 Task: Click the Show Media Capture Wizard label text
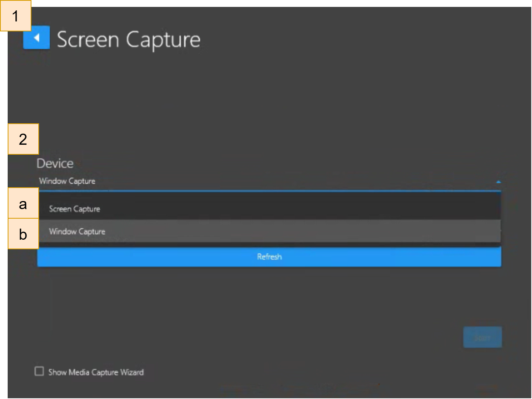tap(96, 372)
